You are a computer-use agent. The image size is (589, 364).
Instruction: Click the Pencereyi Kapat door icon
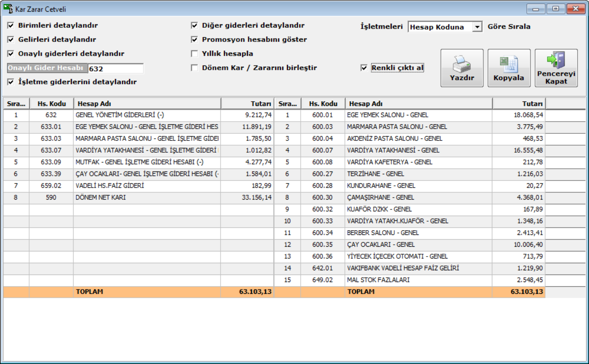[556, 61]
